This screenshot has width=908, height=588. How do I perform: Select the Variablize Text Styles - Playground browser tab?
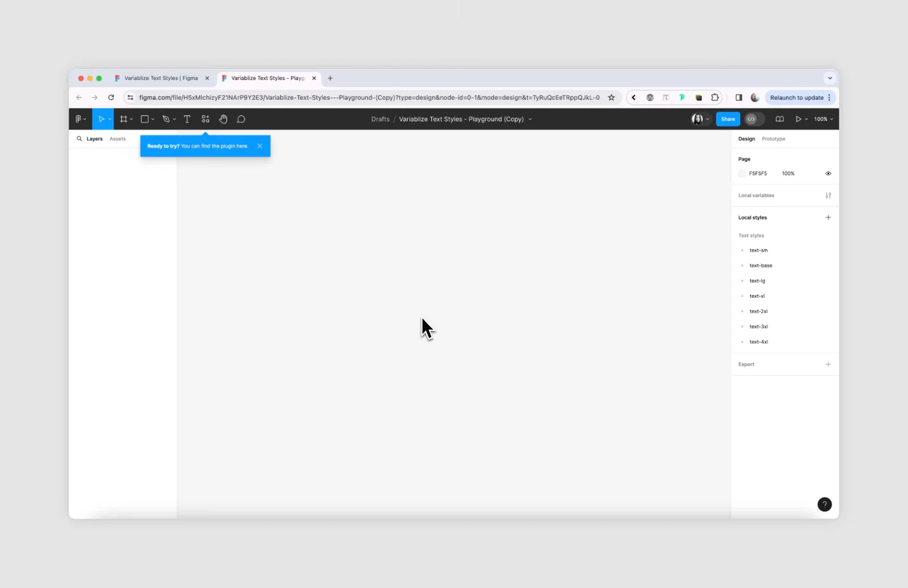click(x=268, y=78)
